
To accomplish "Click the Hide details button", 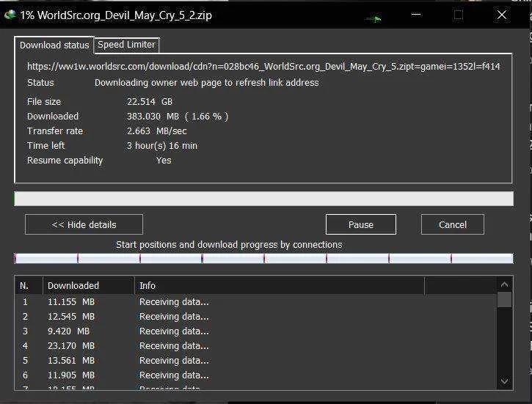I will (x=84, y=224).
